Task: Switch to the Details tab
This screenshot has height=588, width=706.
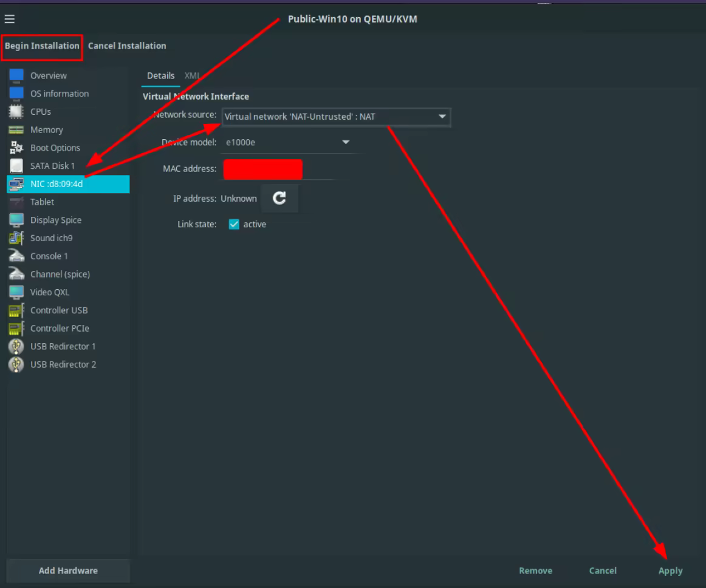Action: click(x=160, y=76)
